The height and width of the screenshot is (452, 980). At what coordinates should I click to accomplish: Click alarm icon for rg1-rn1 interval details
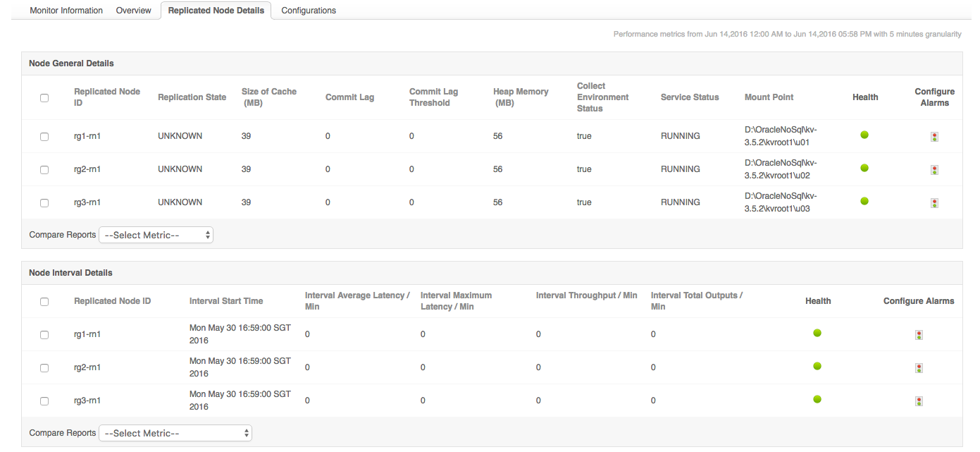(x=919, y=335)
